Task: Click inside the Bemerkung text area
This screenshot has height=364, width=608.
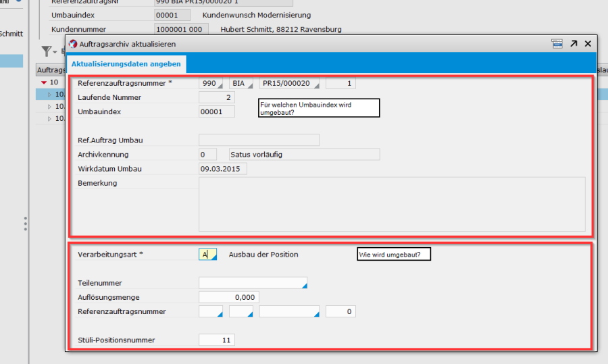Action: click(392, 204)
